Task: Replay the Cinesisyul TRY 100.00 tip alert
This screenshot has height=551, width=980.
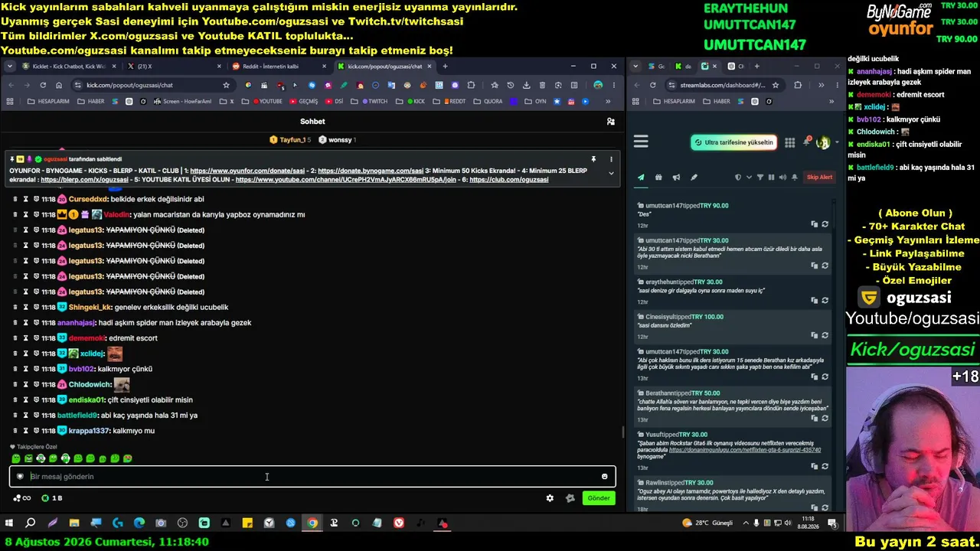Action: [825, 335]
